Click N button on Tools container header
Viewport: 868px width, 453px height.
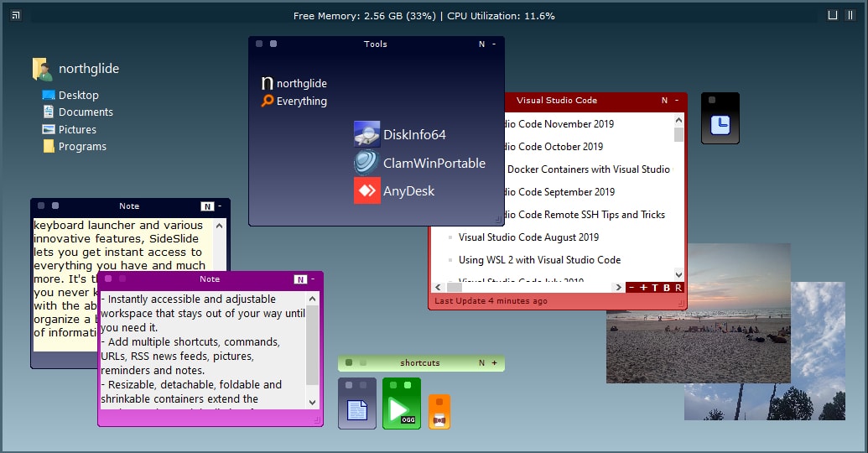481,44
